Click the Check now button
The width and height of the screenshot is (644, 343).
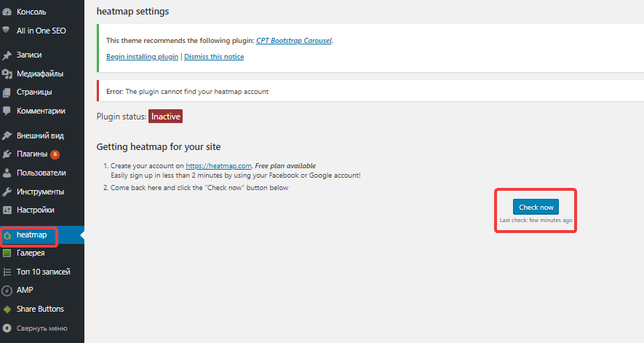536,207
